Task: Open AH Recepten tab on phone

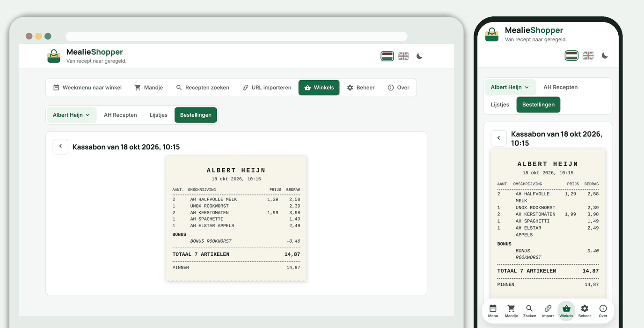Action: 560,87
